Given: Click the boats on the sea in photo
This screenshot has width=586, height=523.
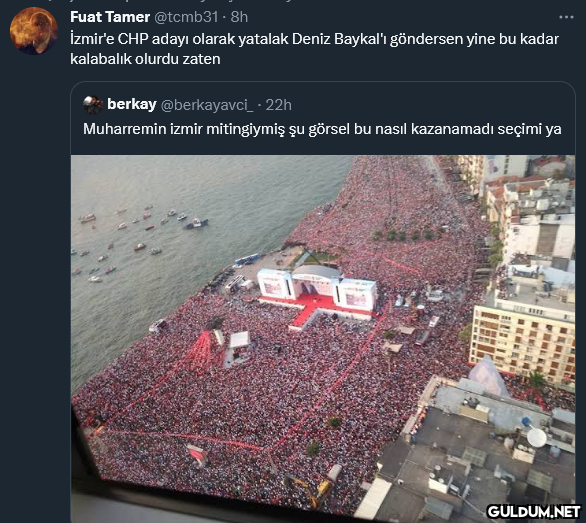Looking at the screenshot, I should (140, 241).
